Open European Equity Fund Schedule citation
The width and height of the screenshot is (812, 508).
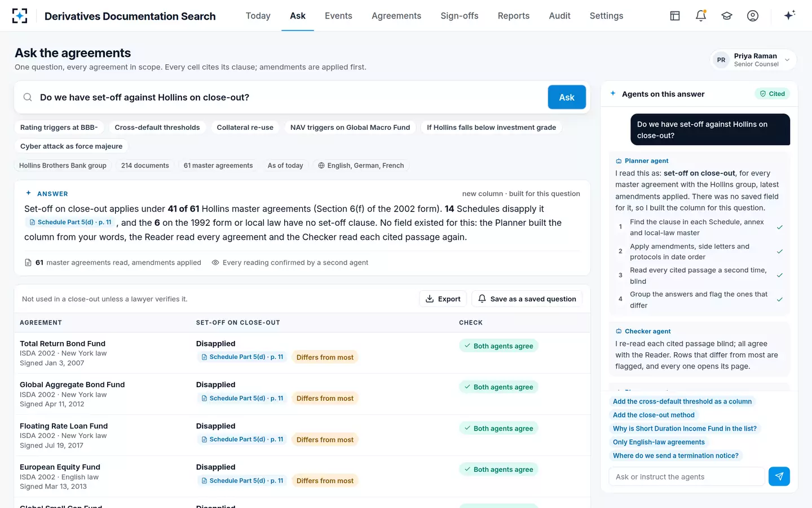(242, 480)
